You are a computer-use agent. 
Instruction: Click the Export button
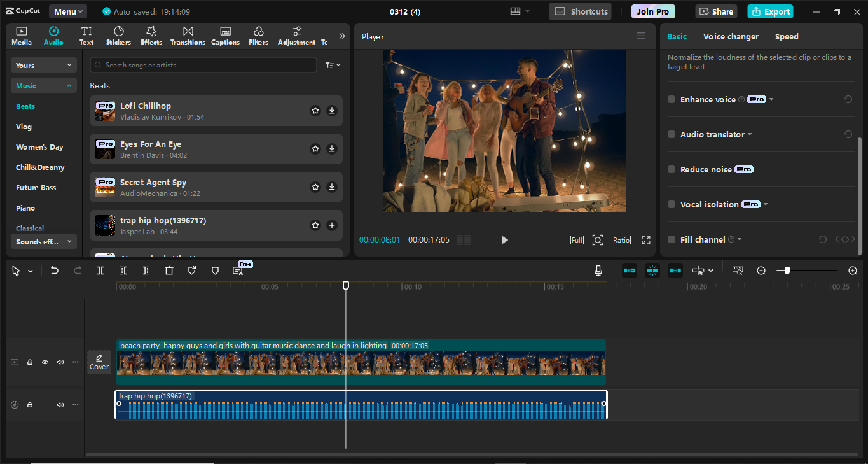tap(770, 11)
